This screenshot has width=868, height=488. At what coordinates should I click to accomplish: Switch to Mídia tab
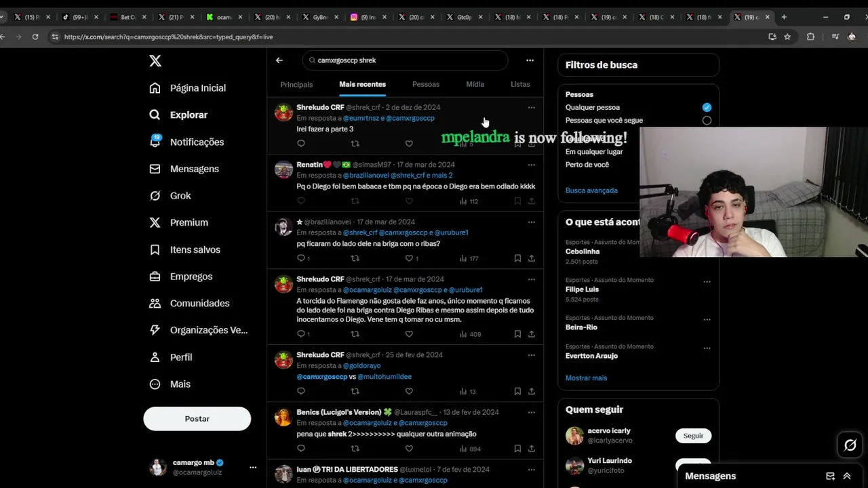[475, 85]
